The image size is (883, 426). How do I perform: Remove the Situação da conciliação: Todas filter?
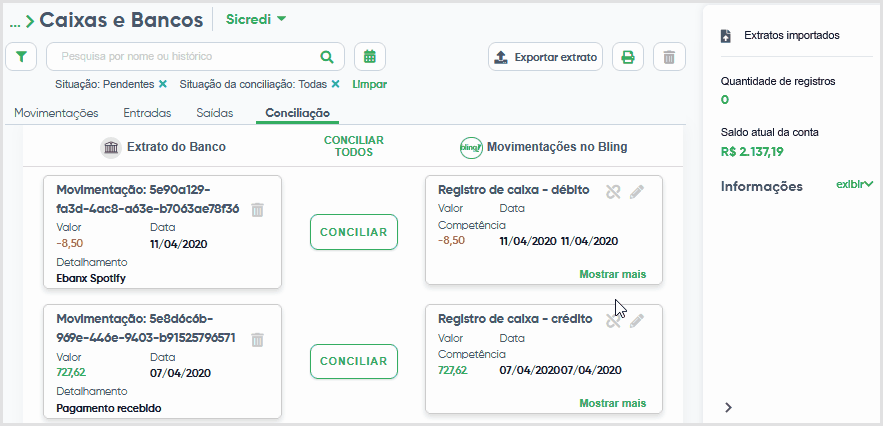point(335,84)
